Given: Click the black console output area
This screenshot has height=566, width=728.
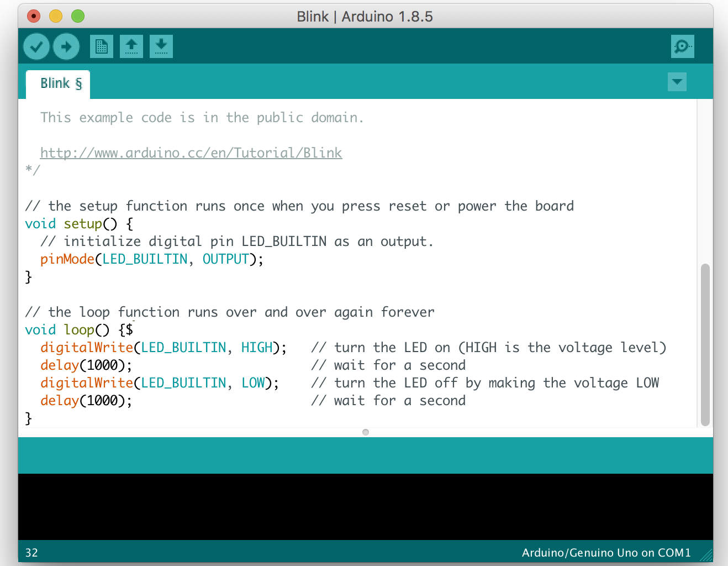Looking at the screenshot, I should tap(365, 506).
